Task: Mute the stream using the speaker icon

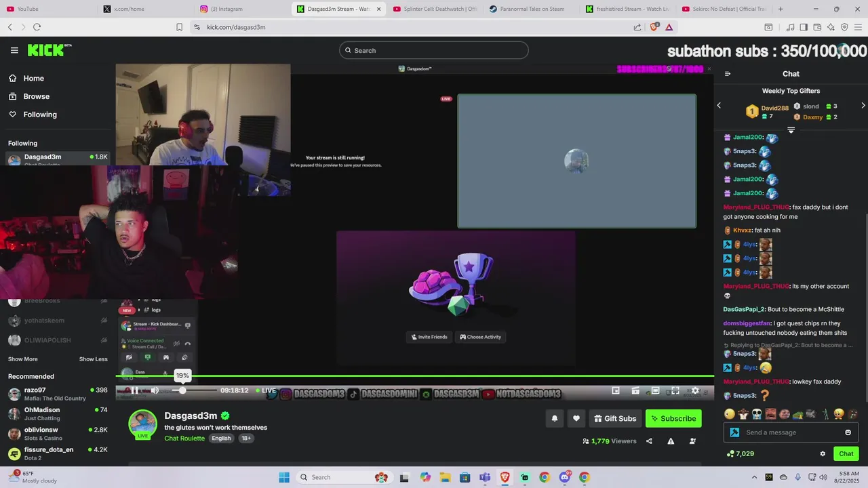Action: click(155, 390)
